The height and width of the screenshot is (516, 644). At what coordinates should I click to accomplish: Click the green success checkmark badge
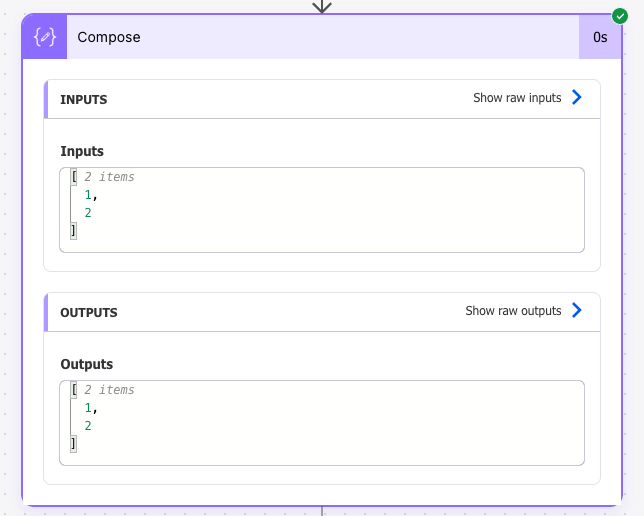tap(619, 16)
